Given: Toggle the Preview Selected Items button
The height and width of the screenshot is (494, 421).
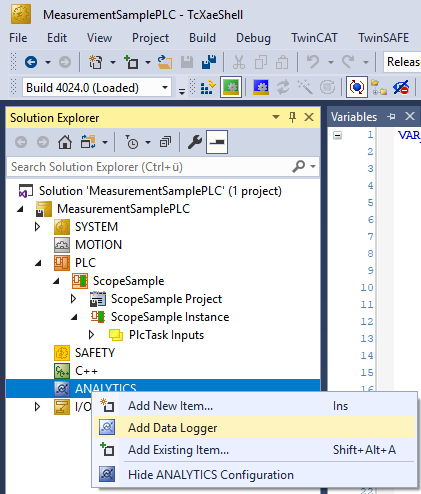Looking at the screenshot, I should pyautogui.click(x=217, y=142).
